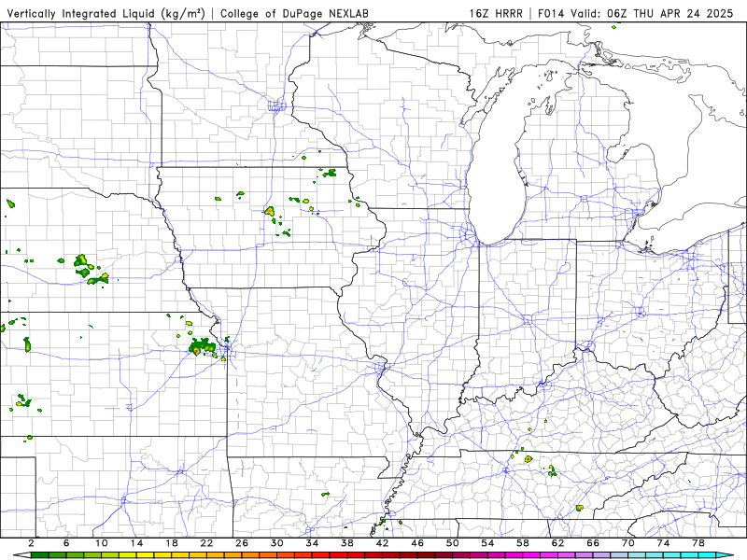Screen dimensions: 747x560
Task: Click the 50 value on the color scale
Action: point(453,543)
